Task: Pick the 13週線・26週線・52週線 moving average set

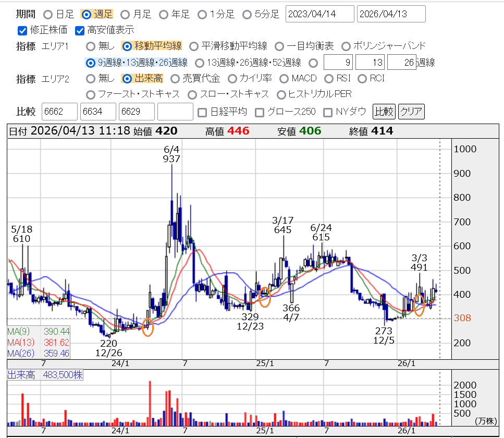Action: point(200,63)
